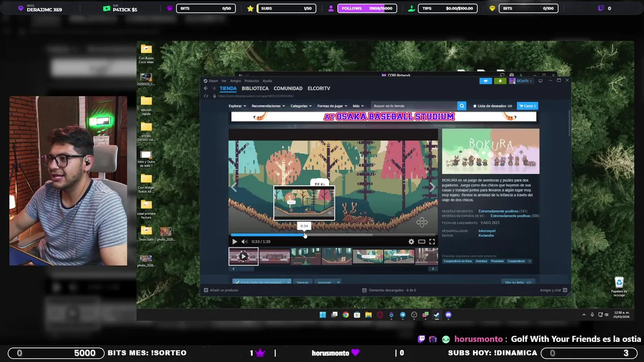Open Steam announcements megaphone button
The width and height of the screenshot is (644, 362).
click(486, 81)
